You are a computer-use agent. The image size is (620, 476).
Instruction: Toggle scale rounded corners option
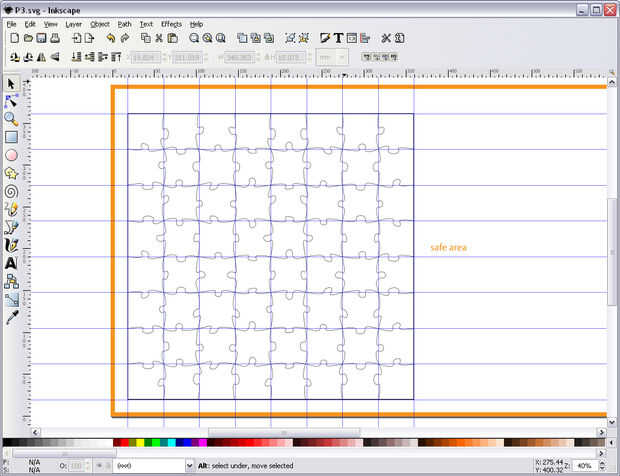tap(376, 57)
